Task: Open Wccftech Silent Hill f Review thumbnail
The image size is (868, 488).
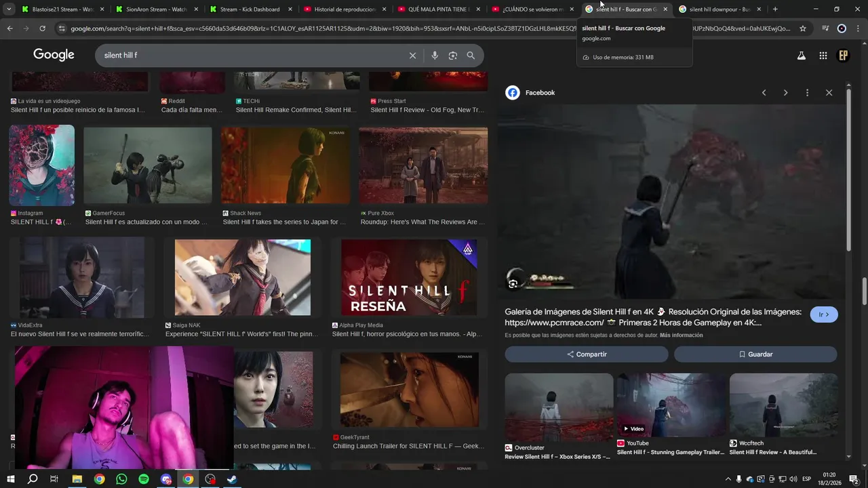Action: [783, 405]
